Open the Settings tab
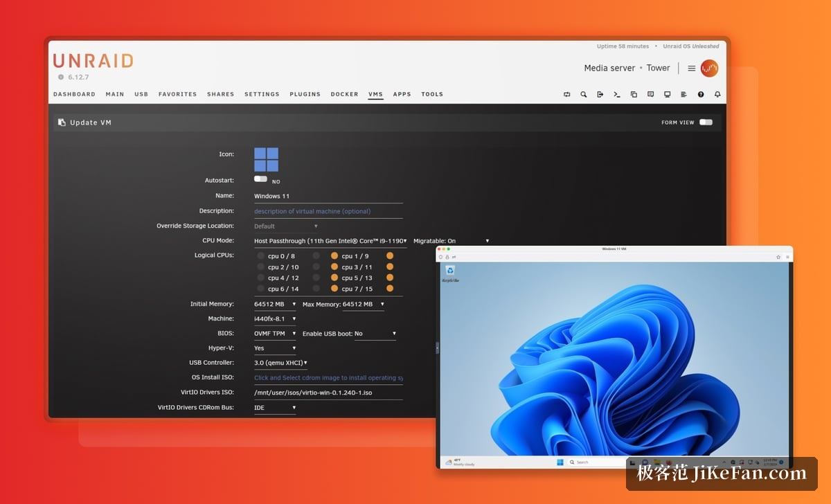Viewport: 831px width, 504px height. (262, 94)
